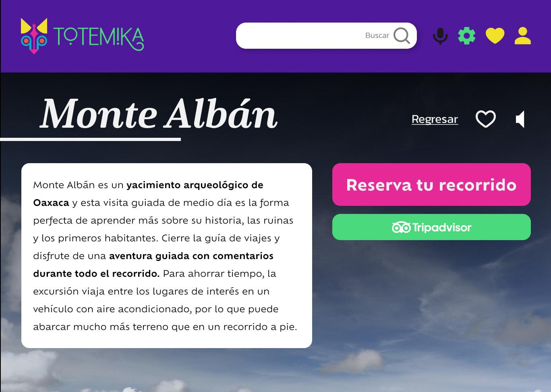Open the green Tripadvisor button
This screenshot has width=551, height=392.
pyautogui.click(x=431, y=227)
